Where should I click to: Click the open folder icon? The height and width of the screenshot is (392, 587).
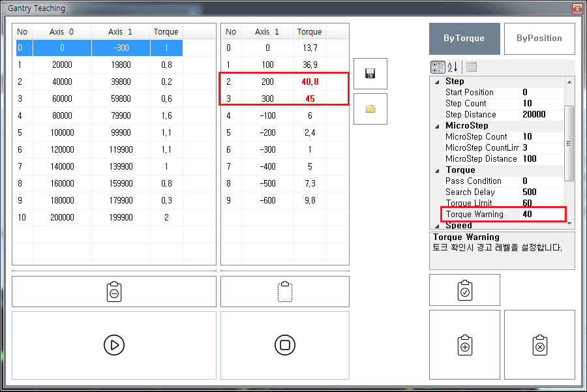click(370, 109)
